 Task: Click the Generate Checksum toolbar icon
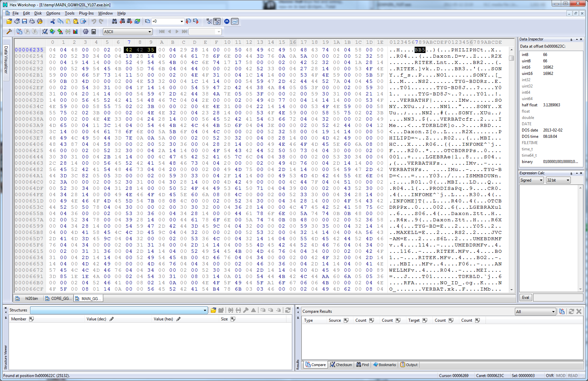(45, 31)
